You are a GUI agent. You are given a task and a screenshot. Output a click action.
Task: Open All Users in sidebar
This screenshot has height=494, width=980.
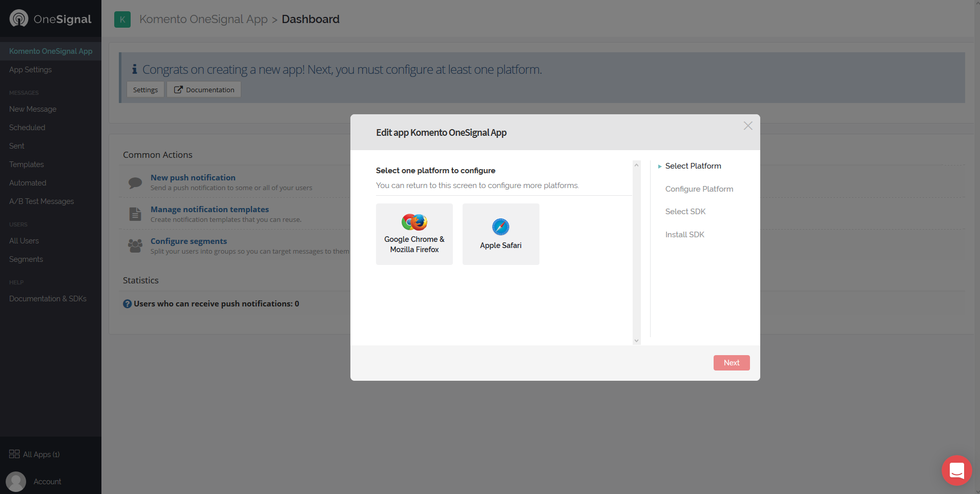point(24,241)
